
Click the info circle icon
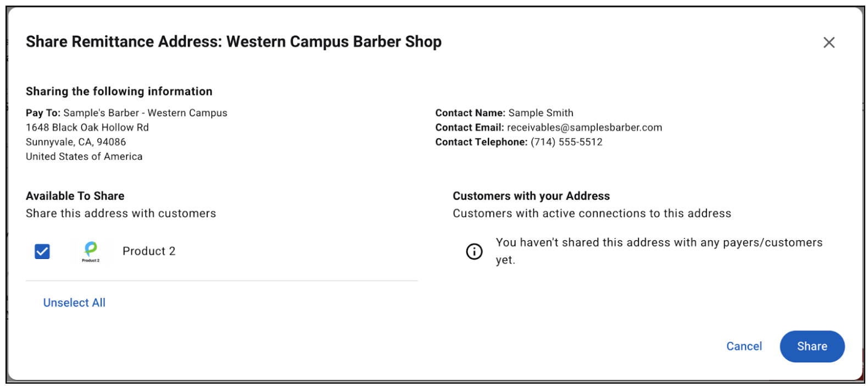[x=474, y=251]
